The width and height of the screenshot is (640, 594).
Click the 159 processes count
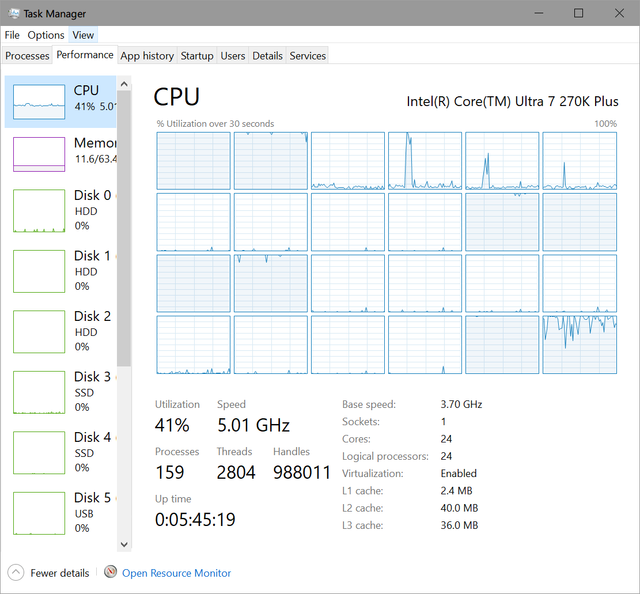(169, 472)
